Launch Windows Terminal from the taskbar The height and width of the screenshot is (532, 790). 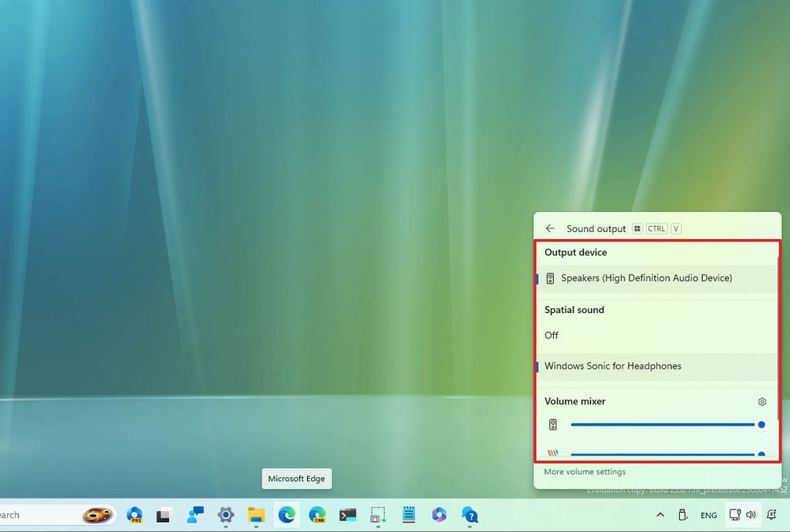[347, 515]
